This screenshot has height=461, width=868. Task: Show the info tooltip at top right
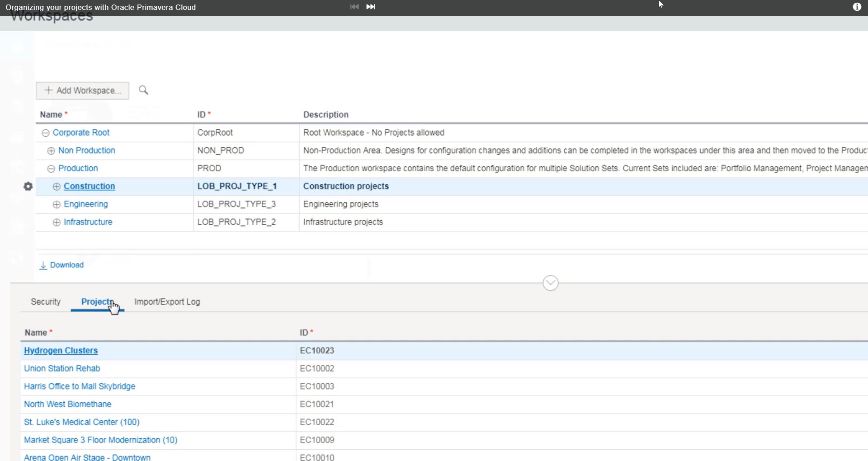857,7
